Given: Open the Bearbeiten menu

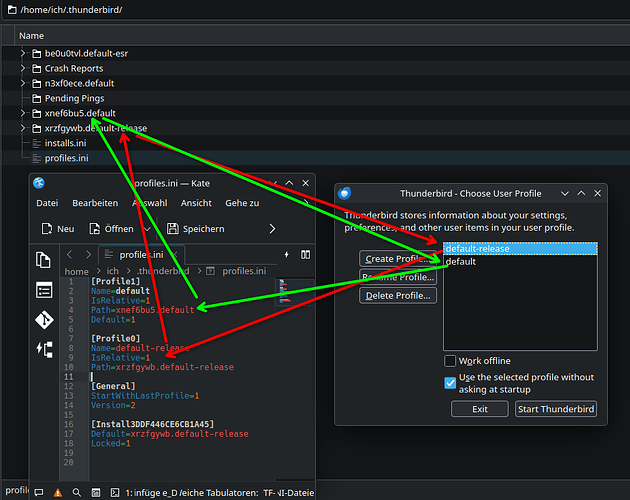Looking at the screenshot, I should point(95,203).
